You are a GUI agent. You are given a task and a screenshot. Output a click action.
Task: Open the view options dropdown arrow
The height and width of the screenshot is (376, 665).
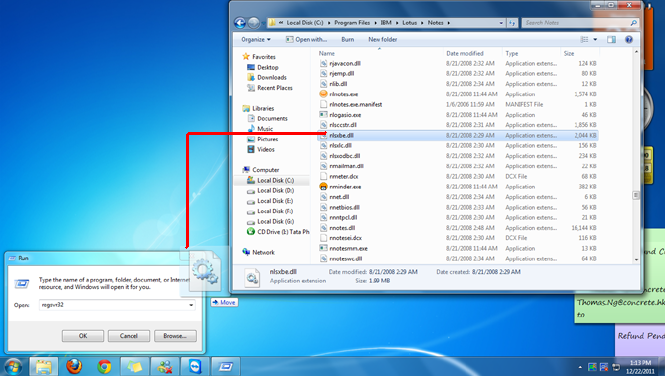click(x=595, y=39)
